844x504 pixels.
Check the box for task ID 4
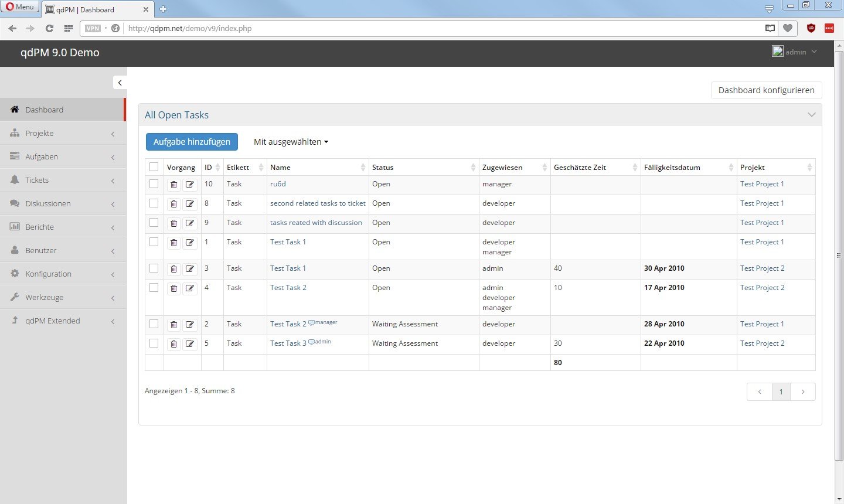[154, 288]
